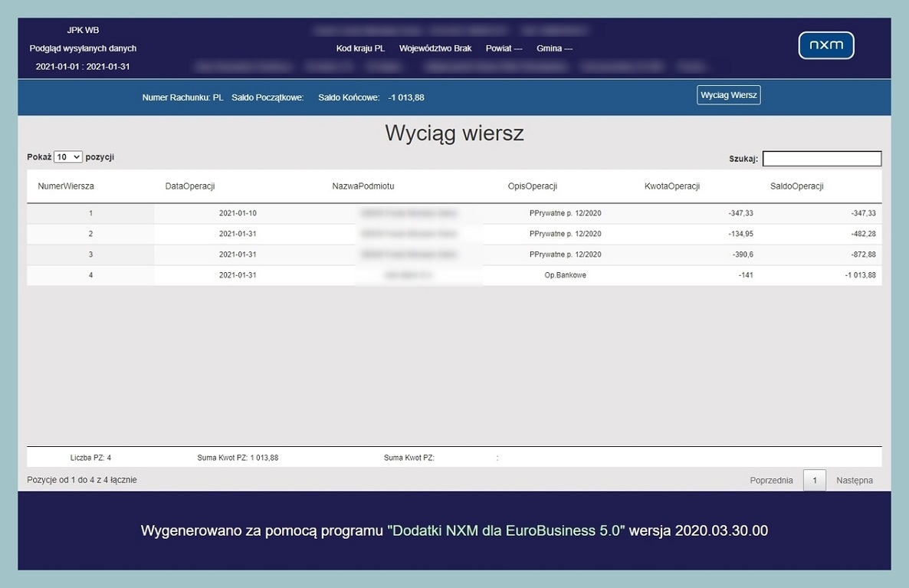This screenshot has height=588, width=909.
Task: Click Poprzednia to go back a page
Action: [772, 480]
